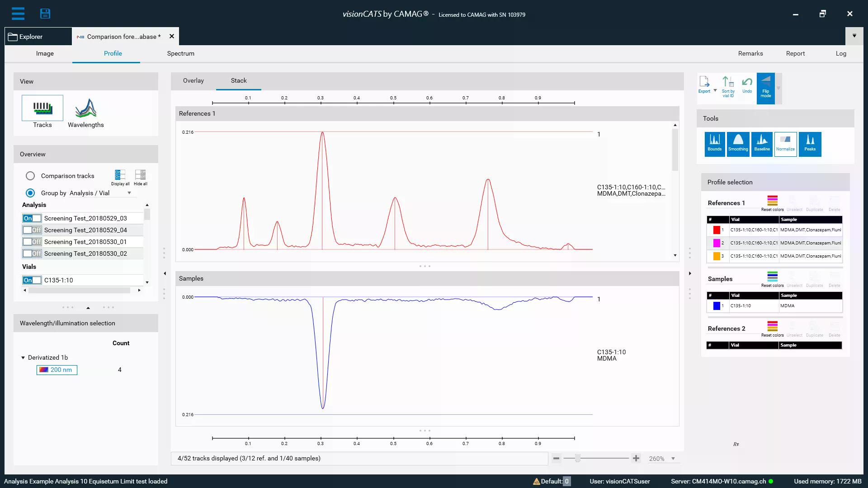Activate the Peaks tool
The width and height of the screenshot is (868, 488).
[810, 144]
